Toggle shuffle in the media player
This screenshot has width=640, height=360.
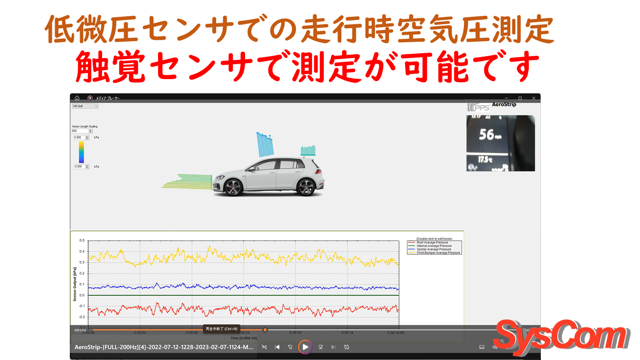pyautogui.click(x=264, y=347)
